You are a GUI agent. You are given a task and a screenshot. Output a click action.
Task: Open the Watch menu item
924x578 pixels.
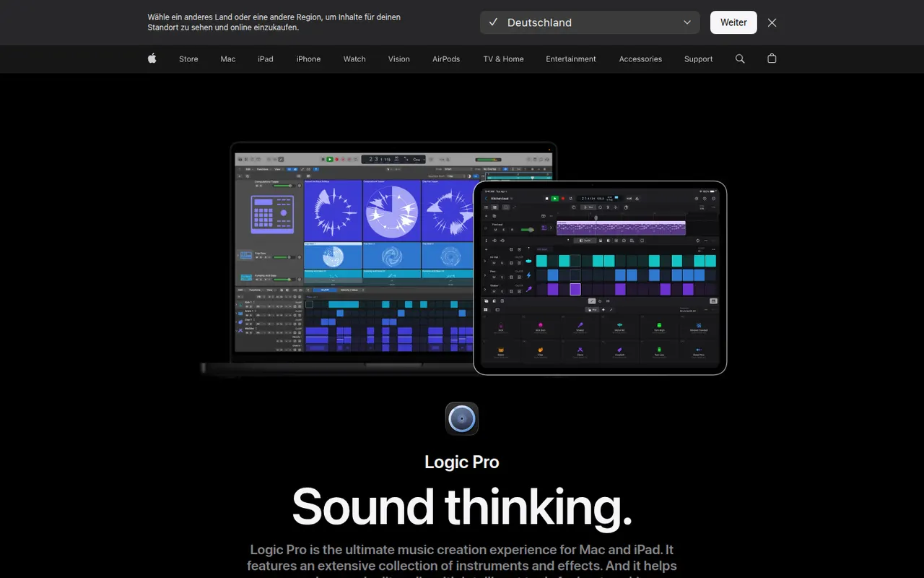coord(354,59)
